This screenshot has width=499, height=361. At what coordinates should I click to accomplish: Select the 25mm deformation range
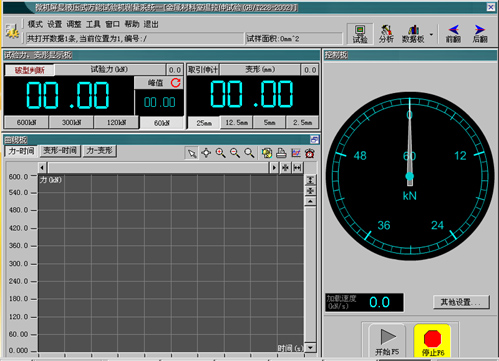[x=204, y=123]
